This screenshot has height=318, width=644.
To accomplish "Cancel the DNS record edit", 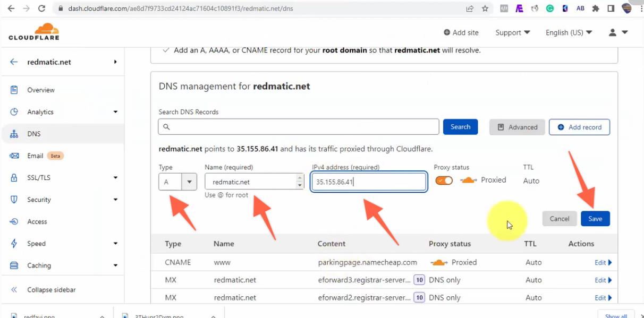I will coord(560,219).
